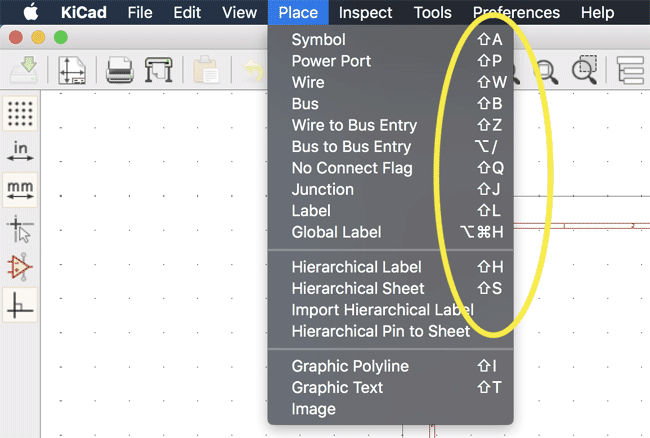Select Graphic Polyline entry

click(x=390, y=366)
